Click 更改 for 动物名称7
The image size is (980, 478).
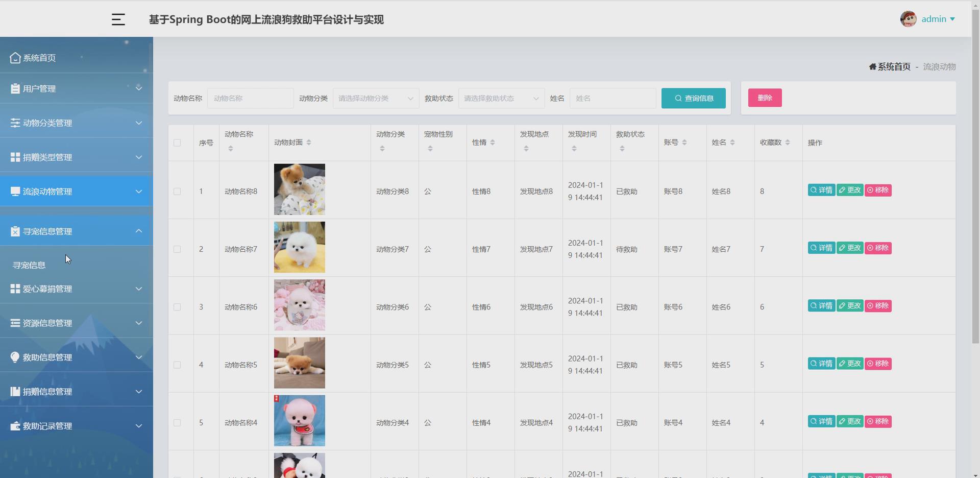tap(850, 248)
